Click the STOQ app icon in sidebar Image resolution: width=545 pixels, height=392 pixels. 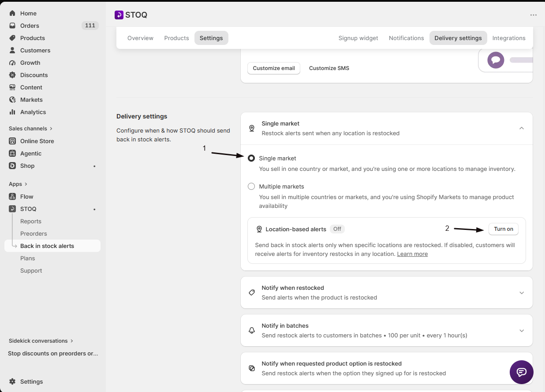12,209
